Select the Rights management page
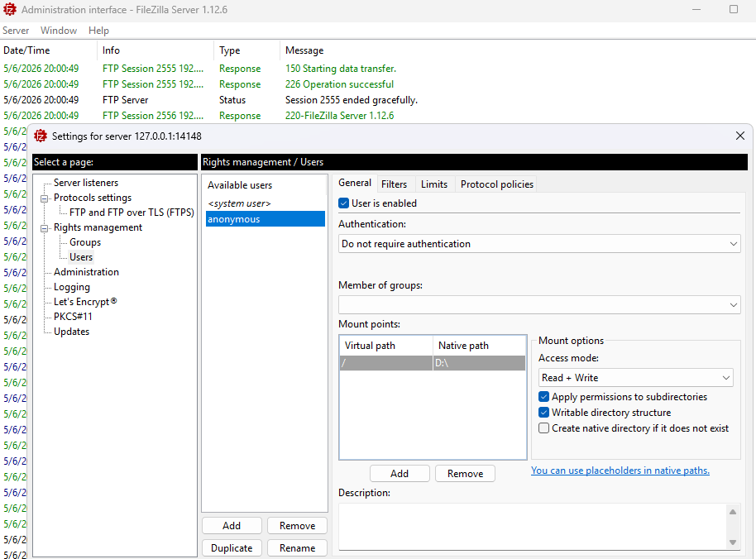 98,227
